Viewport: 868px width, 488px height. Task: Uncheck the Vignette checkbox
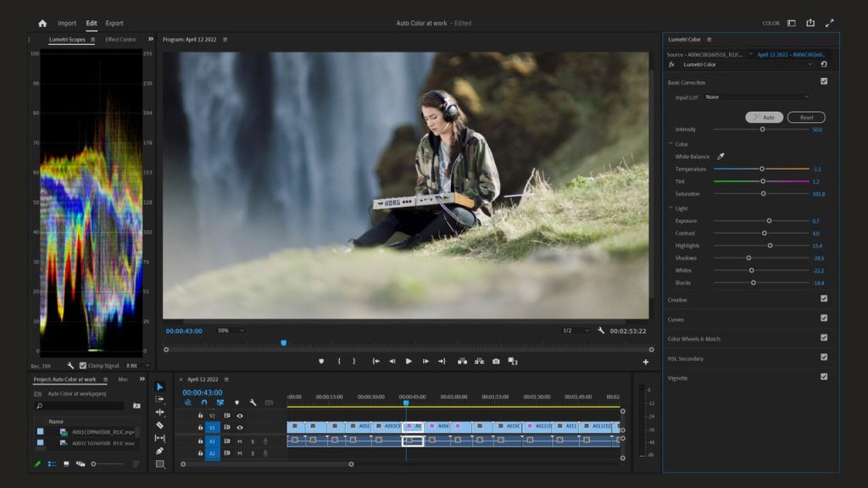coord(824,377)
